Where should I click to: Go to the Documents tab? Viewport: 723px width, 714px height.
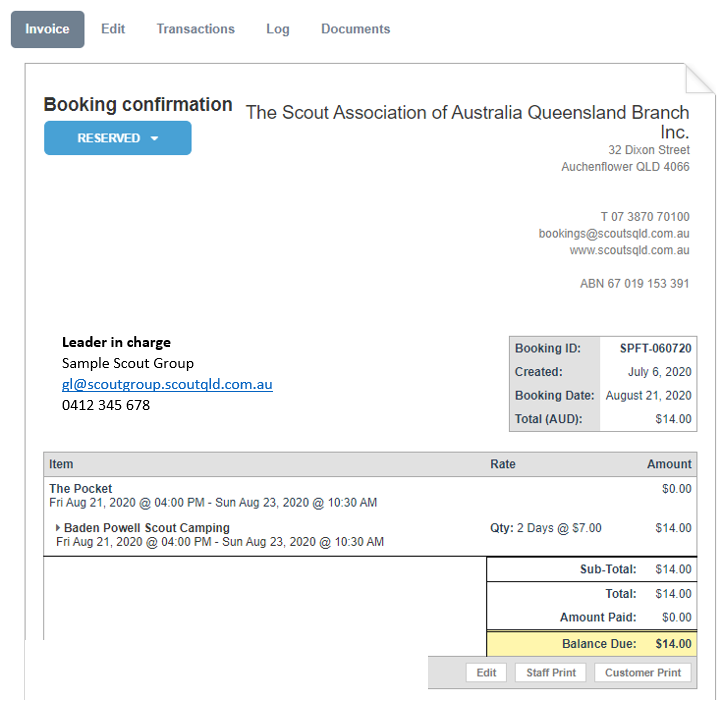click(356, 29)
